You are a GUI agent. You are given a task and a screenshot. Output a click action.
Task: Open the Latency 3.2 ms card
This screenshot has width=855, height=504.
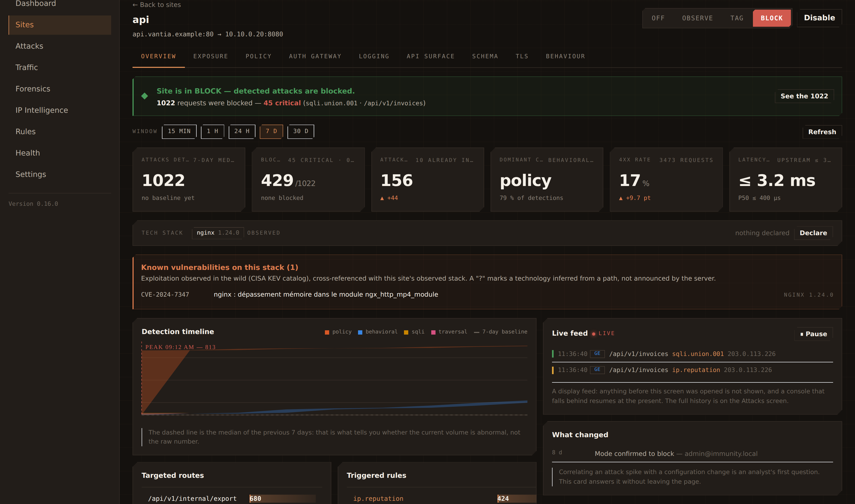(785, 179)
